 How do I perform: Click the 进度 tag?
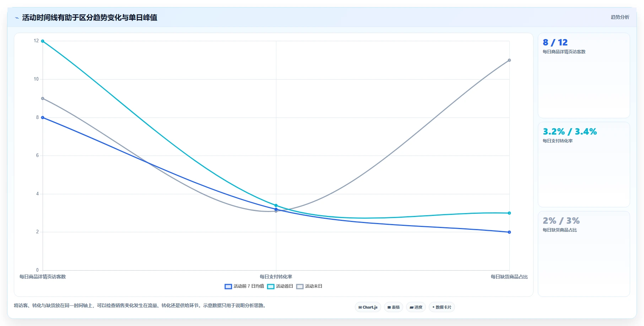(416, 307)
